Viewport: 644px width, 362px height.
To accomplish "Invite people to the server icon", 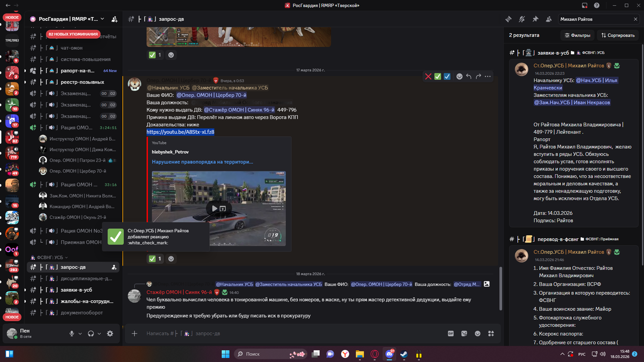I will [x=115, y=19].
